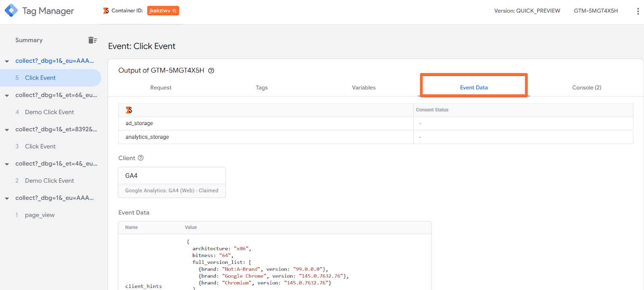Screen dimensions: 644x290
Task: Click the Event Data section heading
Action: [134, 213]
